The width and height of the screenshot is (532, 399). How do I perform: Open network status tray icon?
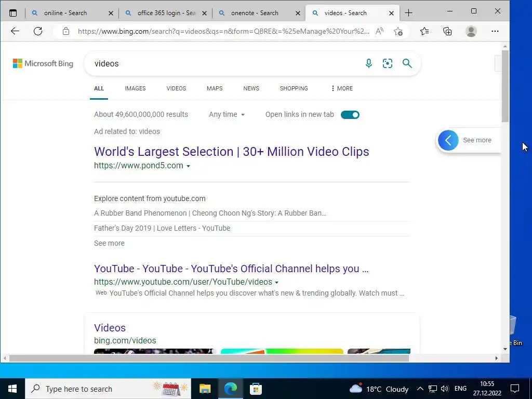tap(433, 389)
